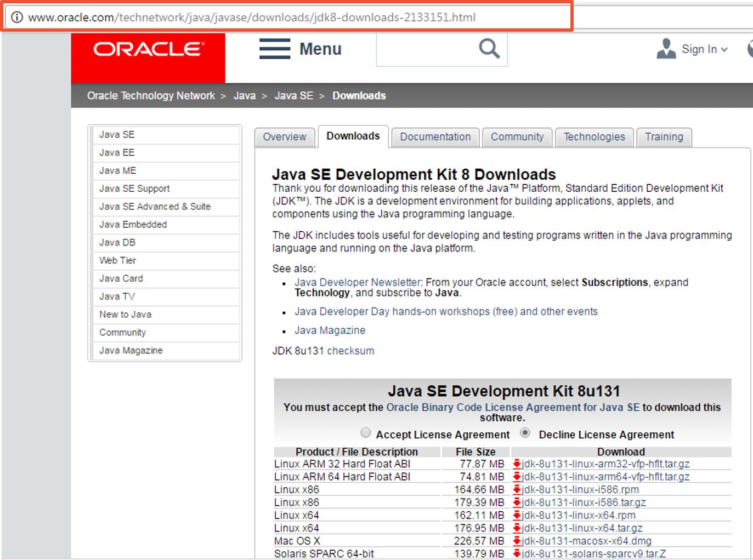Click download arrow for linux-x64.rpm

pos(517,515)
